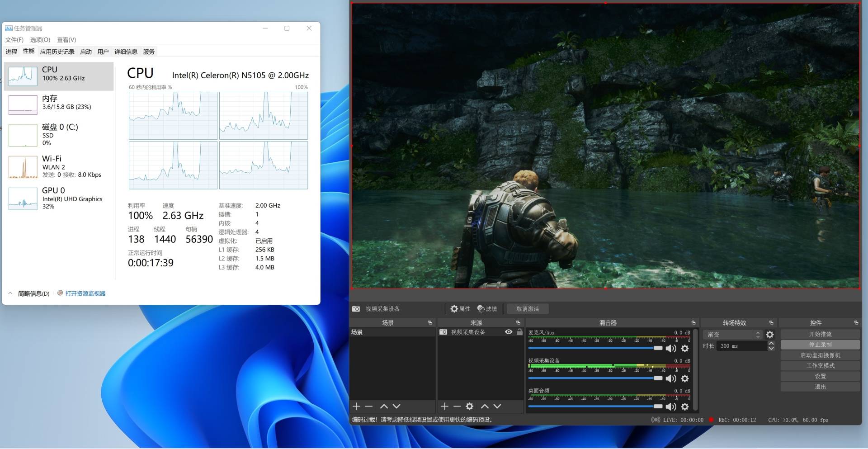The image size is (868, 449).
Task: Open 视频采集设备 audio settings gear in mixer
Action: tap(685, 378)
